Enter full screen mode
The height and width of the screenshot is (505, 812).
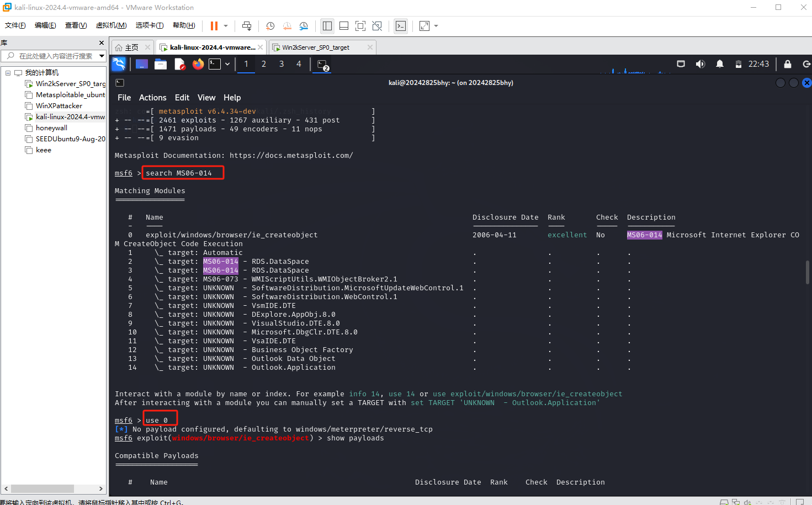360,26
